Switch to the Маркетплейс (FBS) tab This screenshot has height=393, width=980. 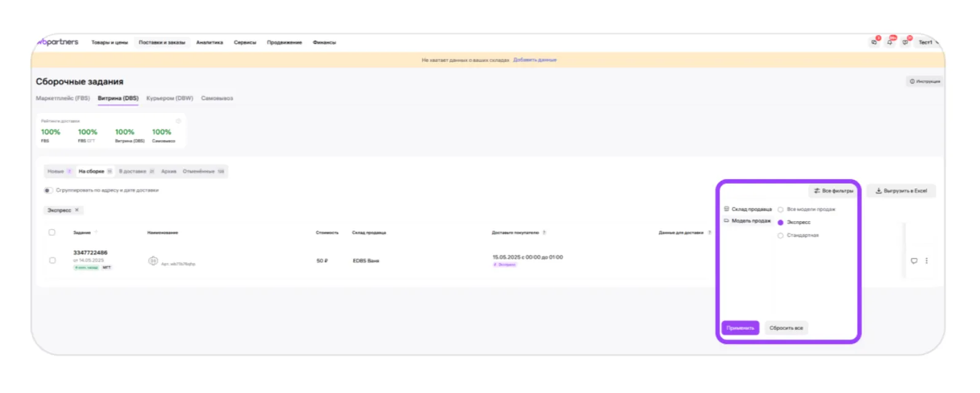63,98
